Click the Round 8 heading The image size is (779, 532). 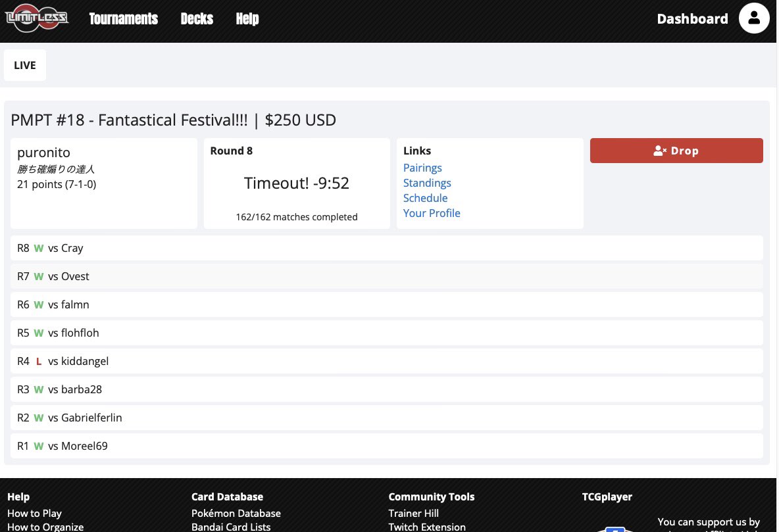(x=231, y=151)
